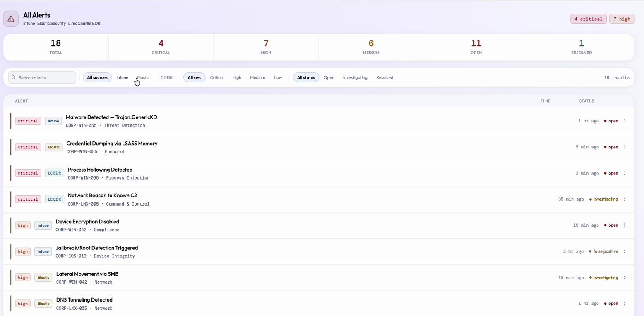644x316 pixels.
Task: Click the Intune · Elastic Security · LimaCharlie EDR subtitle
Action: point(62,24)
